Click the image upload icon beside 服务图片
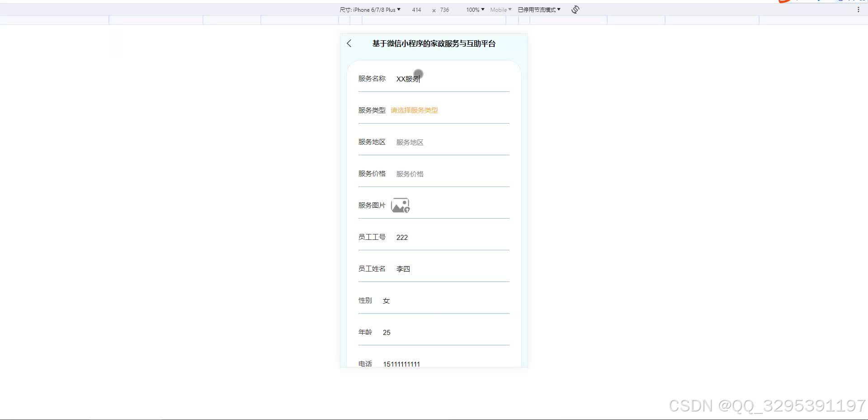The image size is (868, 420). click(x=401, y=205)
